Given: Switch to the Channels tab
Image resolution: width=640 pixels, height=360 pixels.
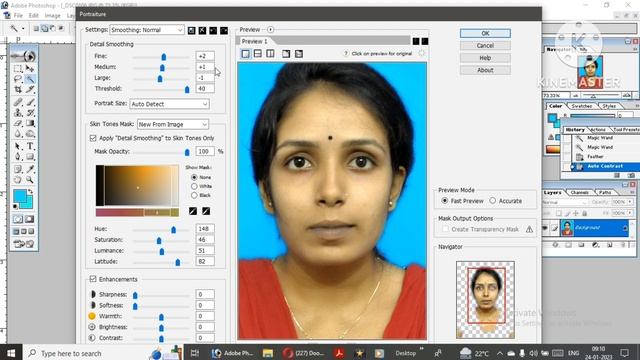Looking at the screenshot, I should point(579,192).
